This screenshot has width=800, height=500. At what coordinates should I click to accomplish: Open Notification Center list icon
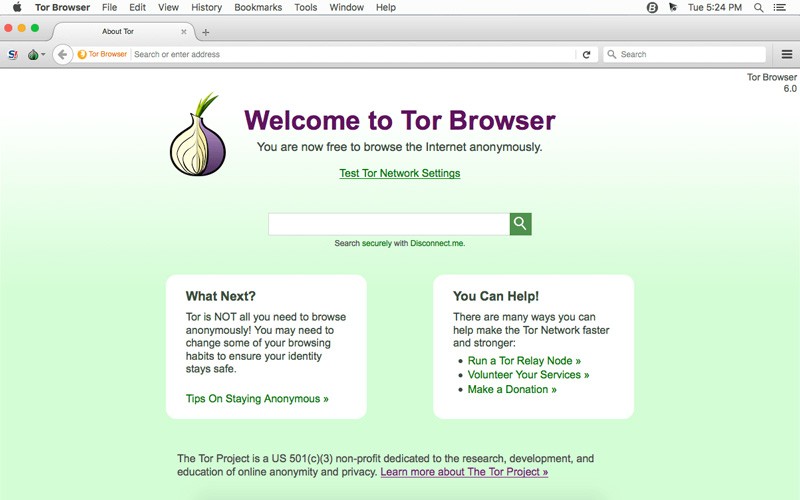pyautogui.click(x=780, y=7)
